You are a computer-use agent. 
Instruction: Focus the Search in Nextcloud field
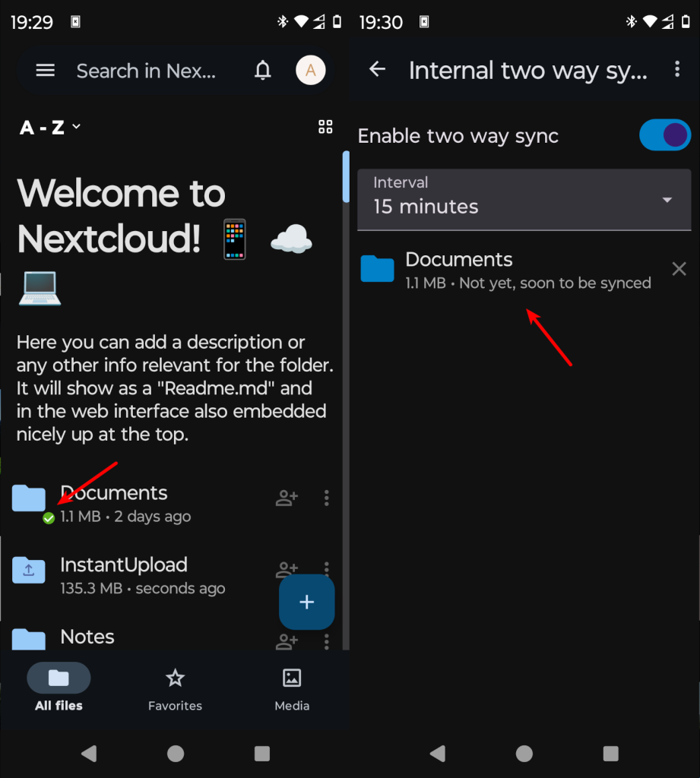[x=146, y=71]
